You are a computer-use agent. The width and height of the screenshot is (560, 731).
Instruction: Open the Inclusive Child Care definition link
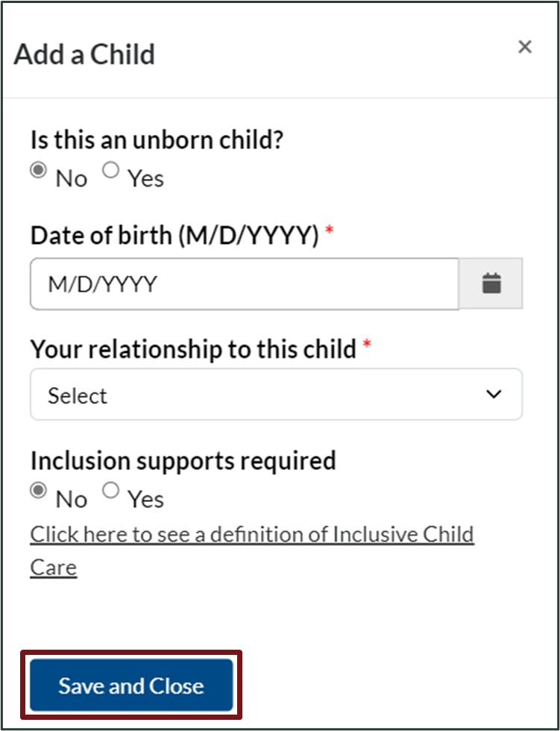click(x=251, y=535)
